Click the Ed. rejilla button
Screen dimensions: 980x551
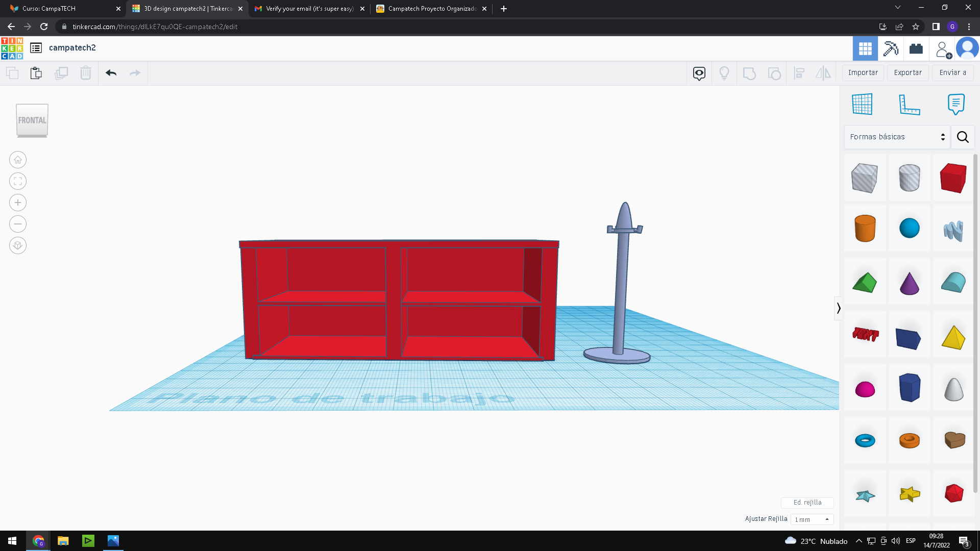click(807, 503)
